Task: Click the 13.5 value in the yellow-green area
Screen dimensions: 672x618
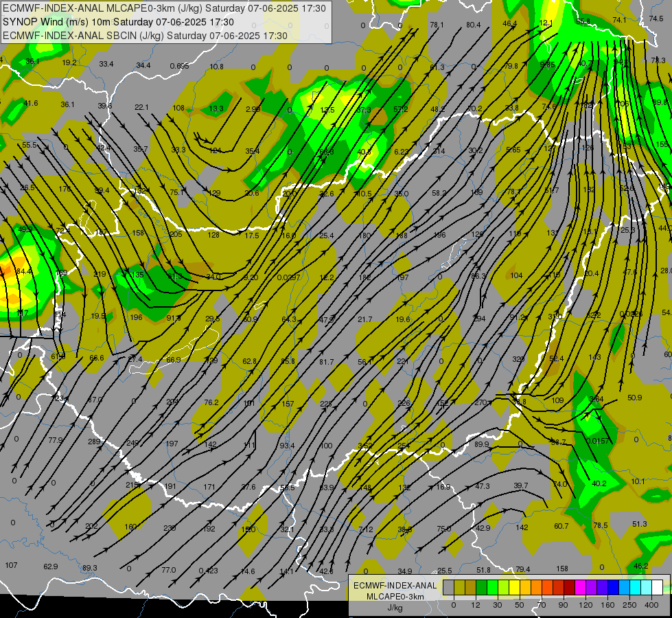Action: click(327, 110)
